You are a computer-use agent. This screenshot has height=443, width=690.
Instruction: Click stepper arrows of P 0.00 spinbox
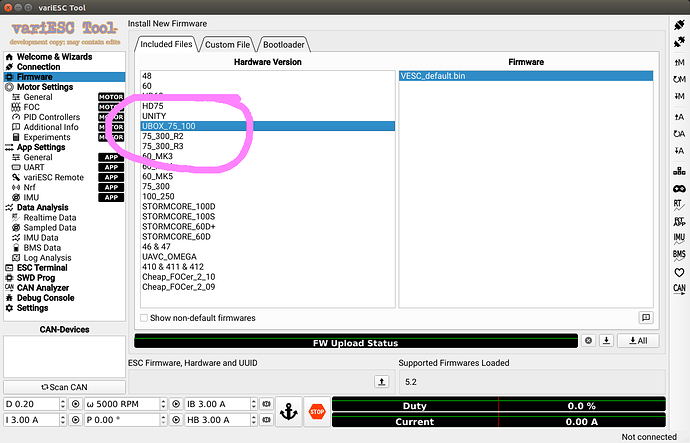[x=164, y=420]
